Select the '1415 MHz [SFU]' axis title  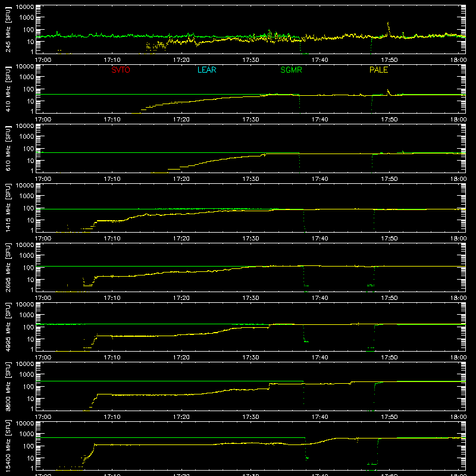click(x=8, y=208)
